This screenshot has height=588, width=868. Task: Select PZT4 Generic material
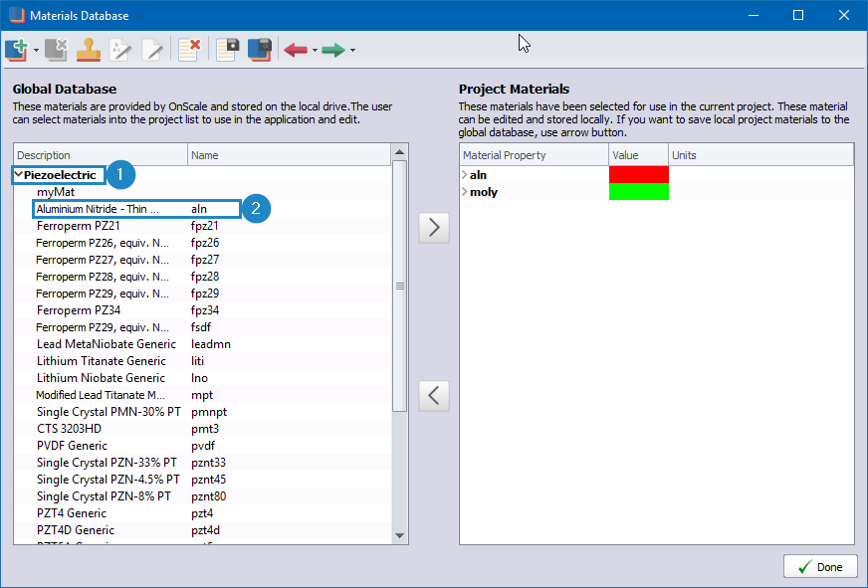click(203, 513)
